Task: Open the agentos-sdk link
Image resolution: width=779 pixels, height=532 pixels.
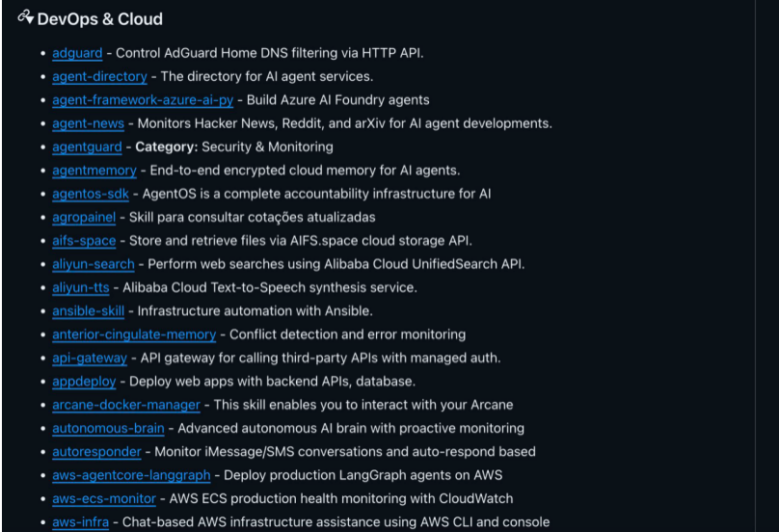Action: [x=91, y=194]
